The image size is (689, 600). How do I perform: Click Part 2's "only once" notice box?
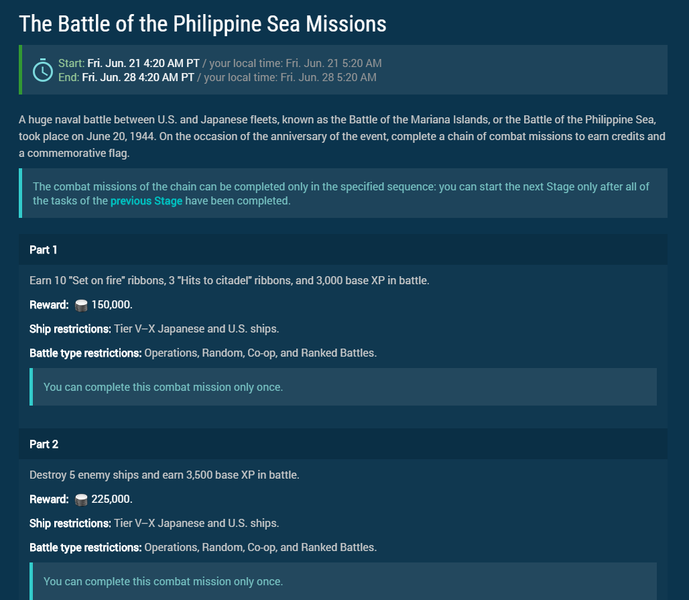point(343,581)
